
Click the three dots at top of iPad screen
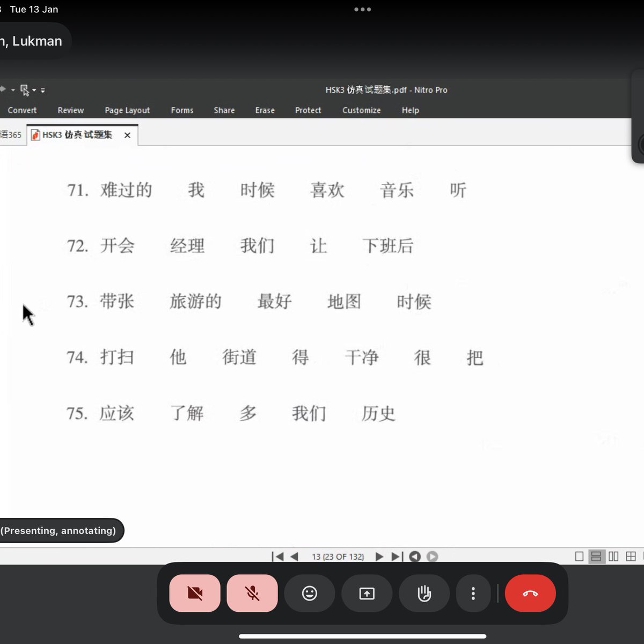pos(362,9)
